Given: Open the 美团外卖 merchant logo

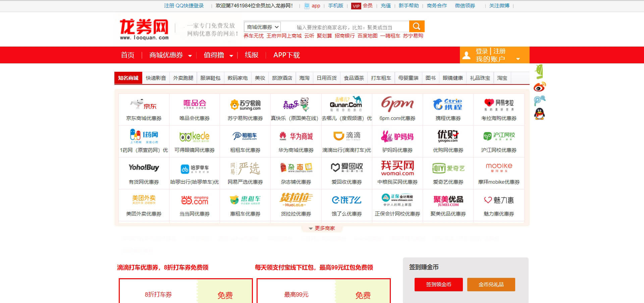Looking at the screenshot, I should (144, 199).
